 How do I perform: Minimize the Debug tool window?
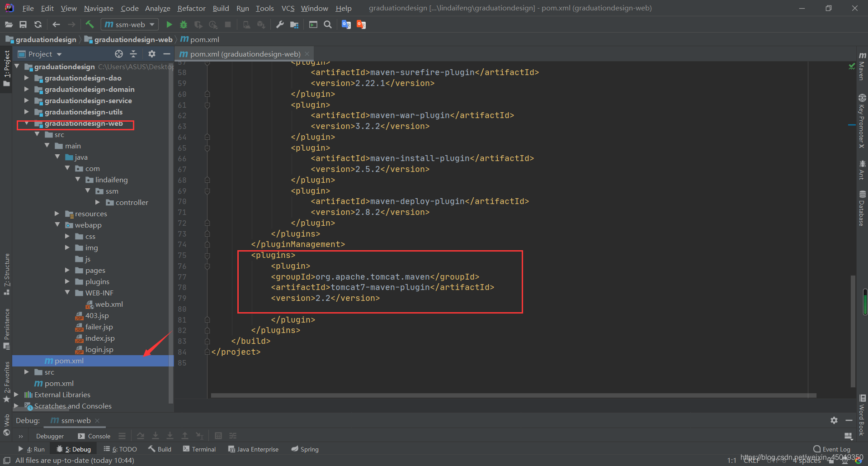click(849, 420)
